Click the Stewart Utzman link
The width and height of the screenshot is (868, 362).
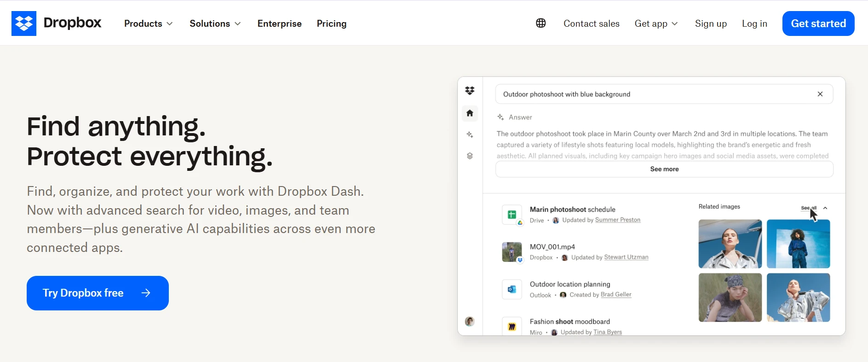(626, 257)
